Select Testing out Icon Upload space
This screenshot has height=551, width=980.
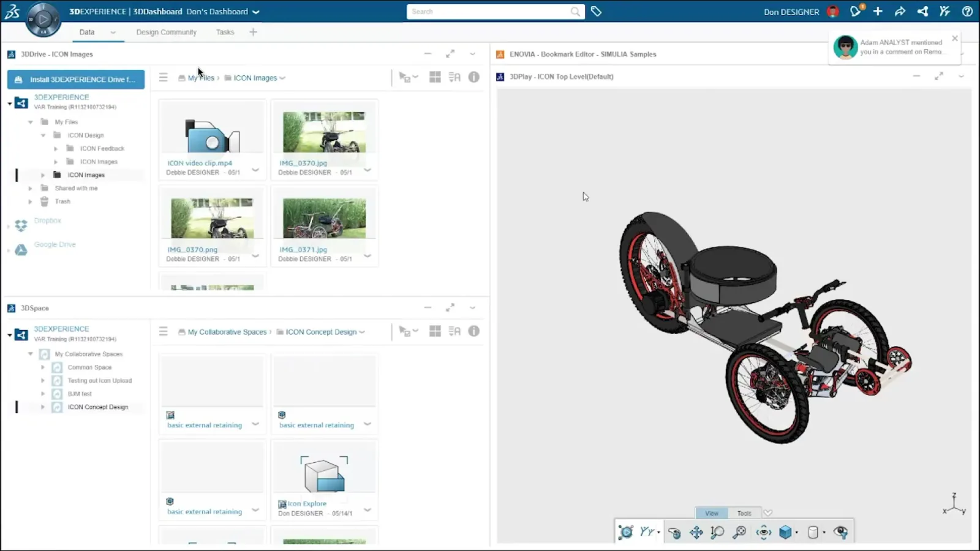[x=100, y=381]
